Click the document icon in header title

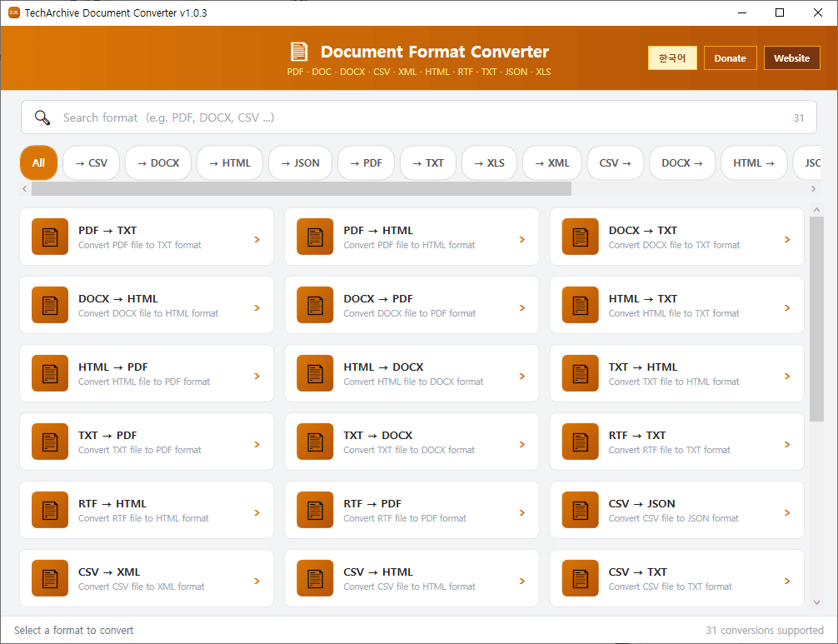pos(299,52)
